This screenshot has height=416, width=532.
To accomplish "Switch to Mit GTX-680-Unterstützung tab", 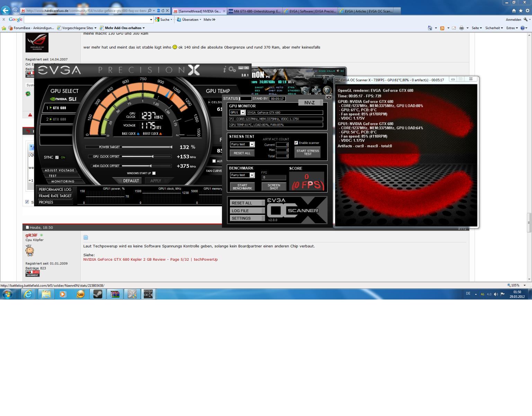I will (x=255, y=11).
